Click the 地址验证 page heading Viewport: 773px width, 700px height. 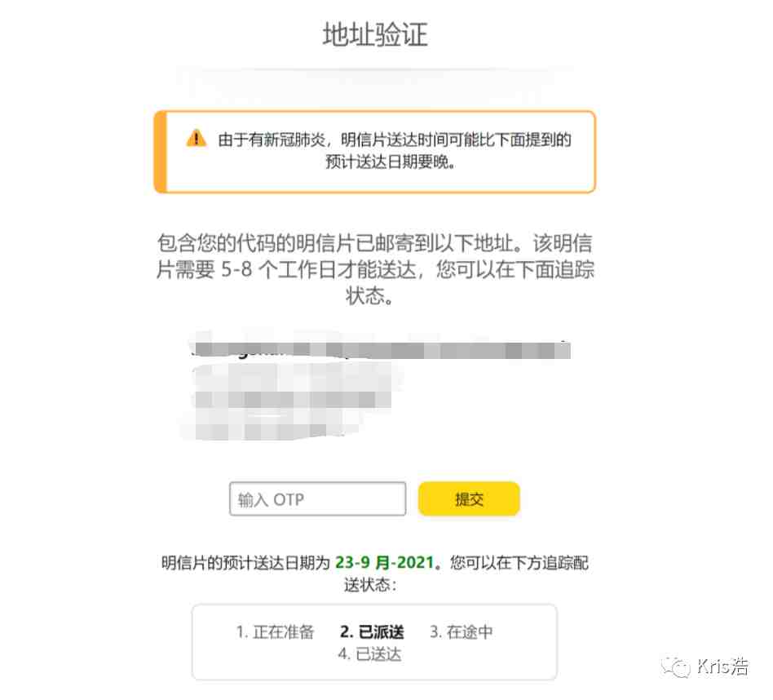click(x=375, y=34)
